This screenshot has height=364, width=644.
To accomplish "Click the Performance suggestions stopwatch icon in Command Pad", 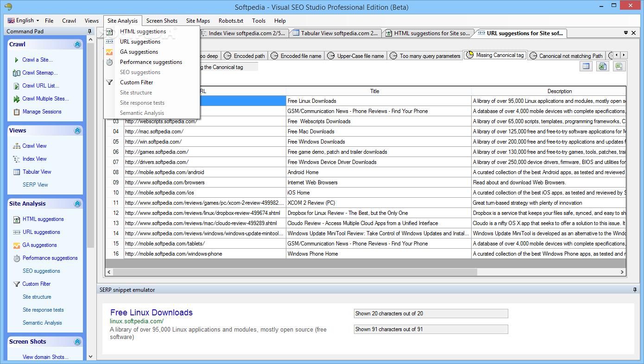I will tap(17, 258).
